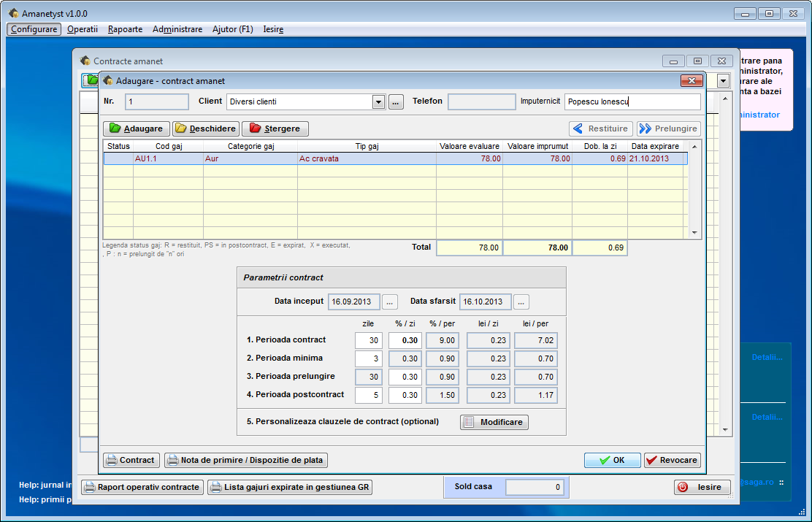Click the yellow Deschidere folder button

(x=206, y=128)
